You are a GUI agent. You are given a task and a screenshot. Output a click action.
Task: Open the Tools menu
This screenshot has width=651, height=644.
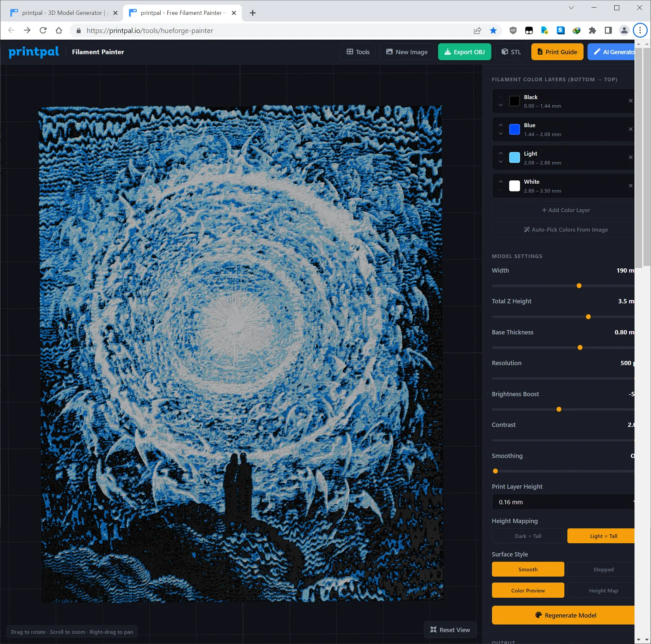(358, 52)
